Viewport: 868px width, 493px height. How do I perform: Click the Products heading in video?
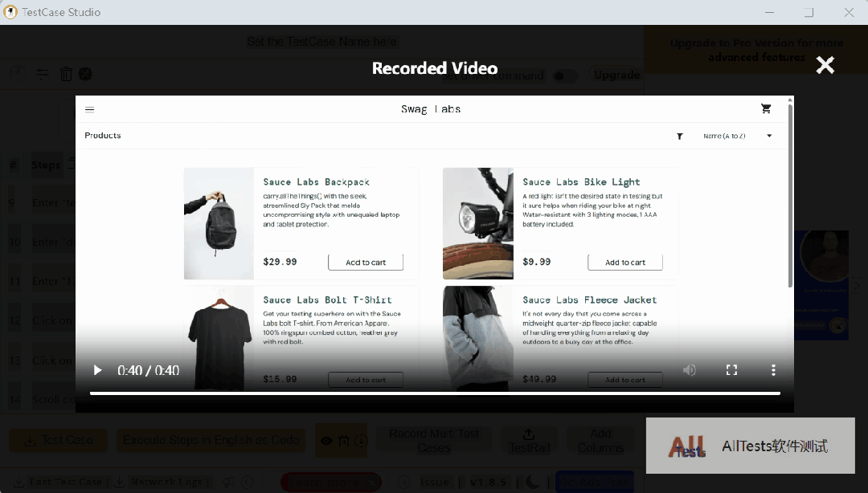(102, 136)
